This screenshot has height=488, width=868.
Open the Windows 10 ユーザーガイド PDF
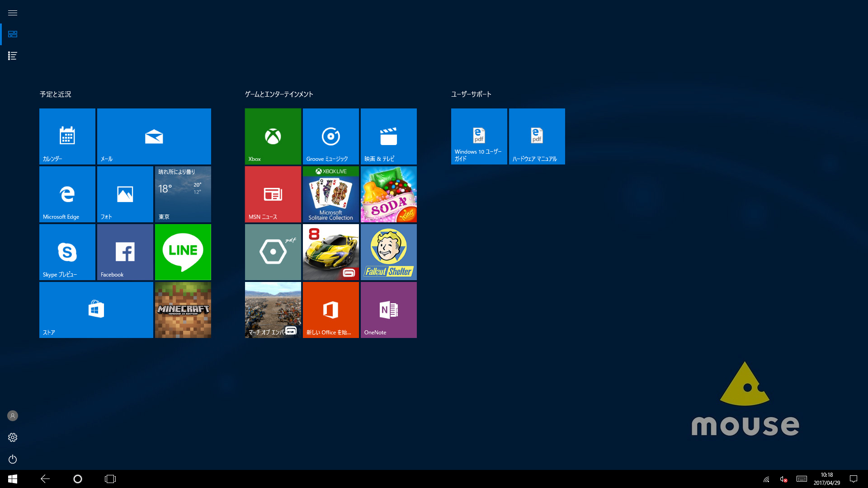[x=479, y=136]
